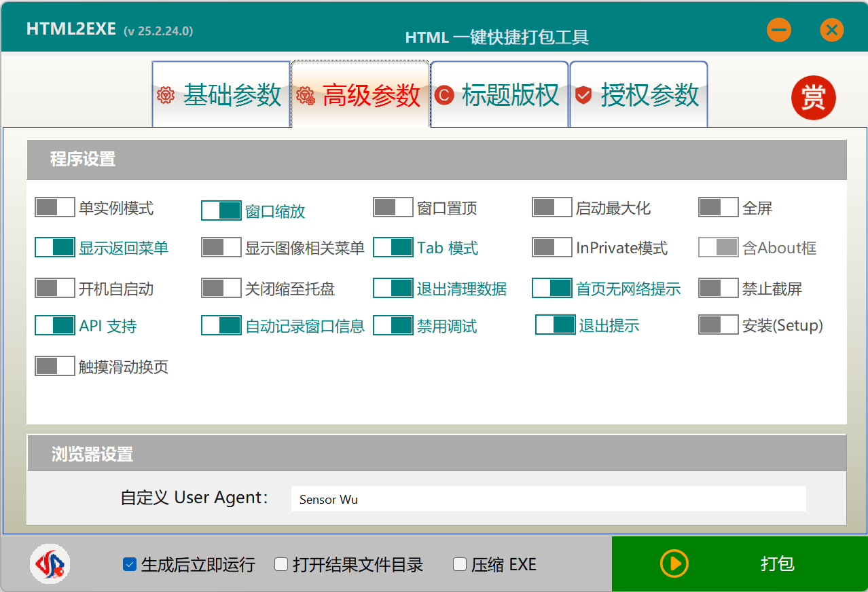Uncheck the 生成后立即运行 checkbox
This screenshot has height=592, width=868.
tap(130, 564)
